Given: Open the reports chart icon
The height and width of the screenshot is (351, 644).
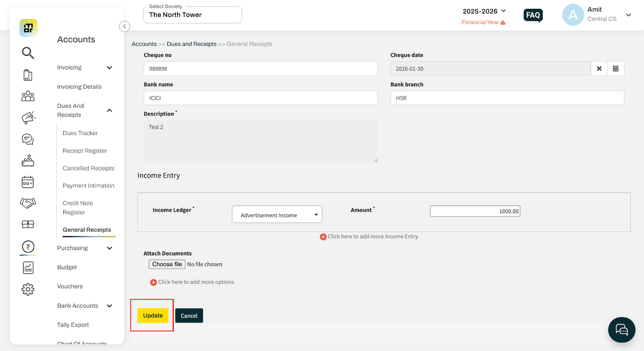Looking at the screenshot, I should (28, 268).
